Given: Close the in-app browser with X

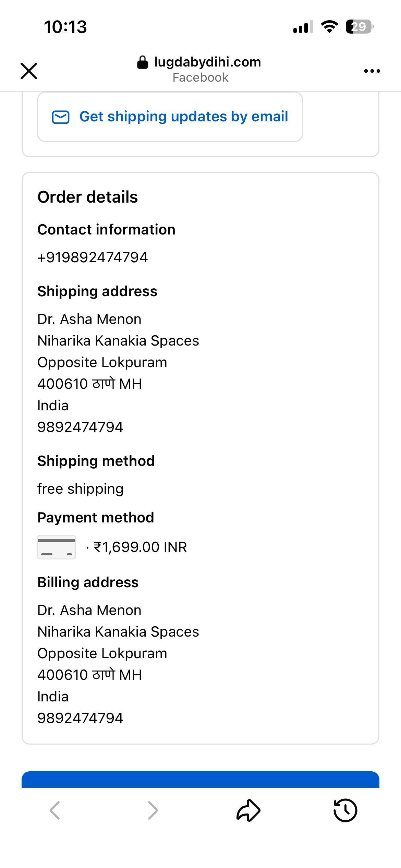Looking at the screenshot, I should tap(29, 71).
